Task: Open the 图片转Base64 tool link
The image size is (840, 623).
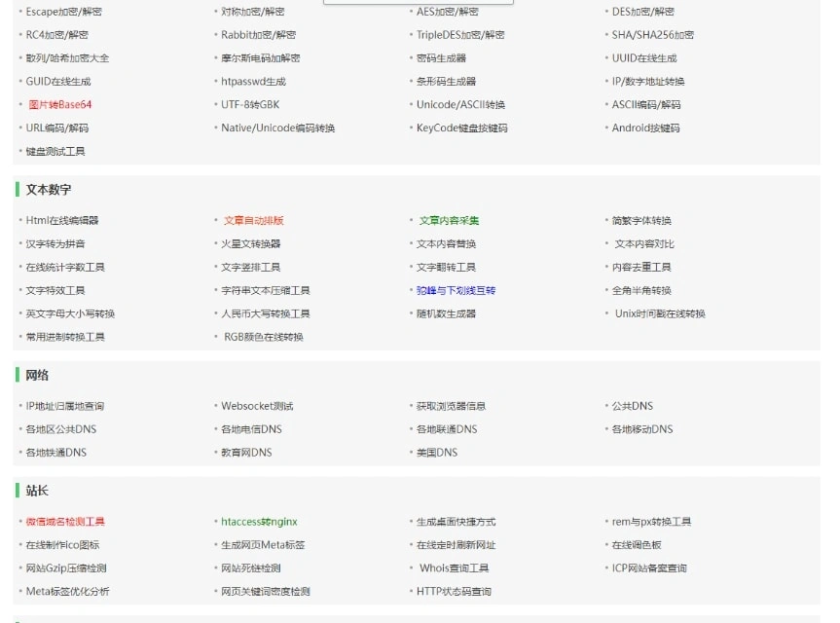Action: click(x=59, y=105)
